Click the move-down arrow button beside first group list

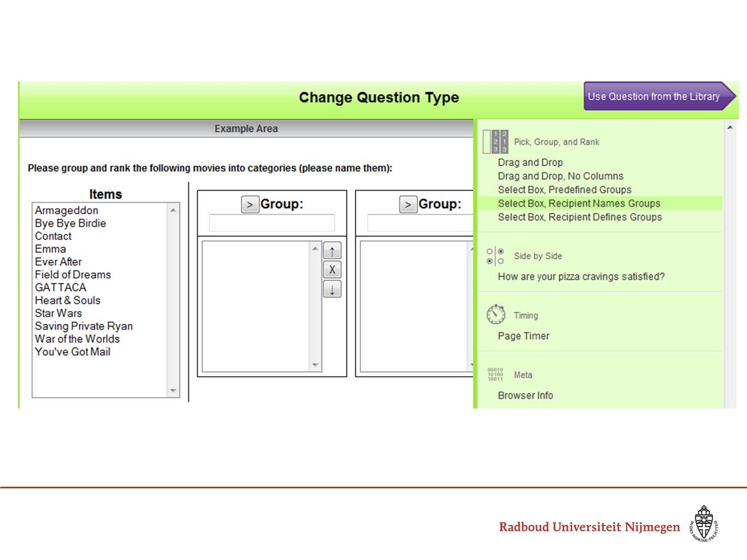coord(332,289)
